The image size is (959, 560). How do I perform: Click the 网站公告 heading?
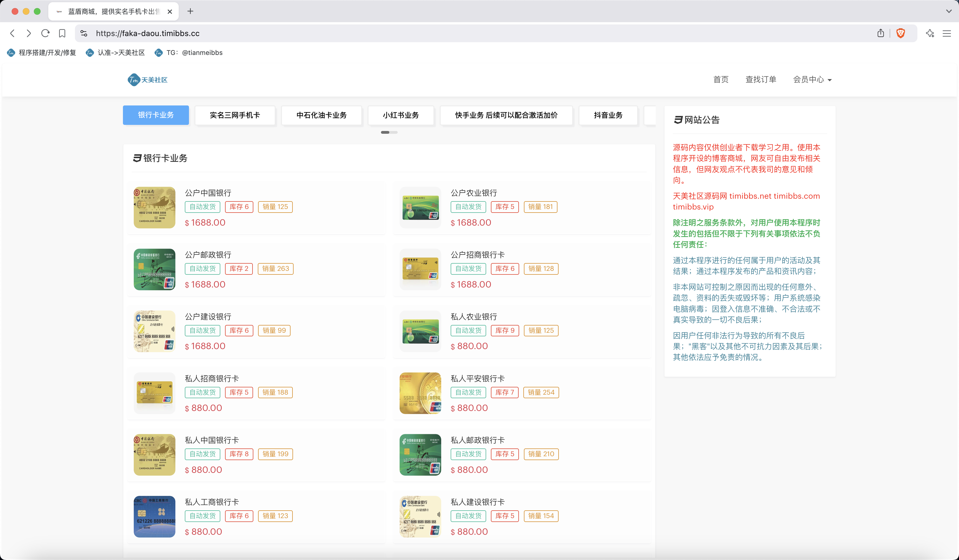pyautogui.click(x=696, y=120)
